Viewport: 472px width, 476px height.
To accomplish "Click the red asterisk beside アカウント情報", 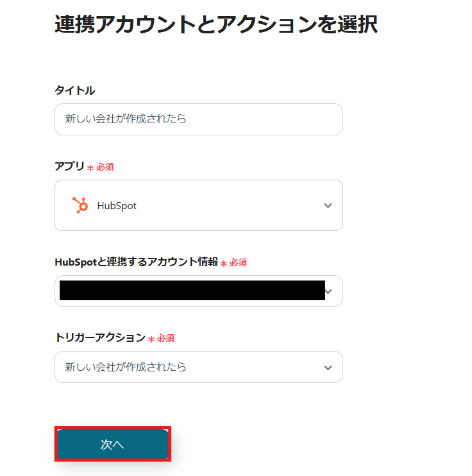I will [x=224, y=263].
